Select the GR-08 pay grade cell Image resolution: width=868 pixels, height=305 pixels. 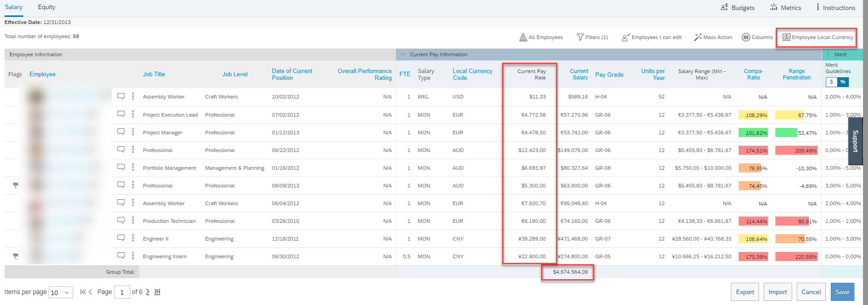pyautogui.click(x=603, y=168)
